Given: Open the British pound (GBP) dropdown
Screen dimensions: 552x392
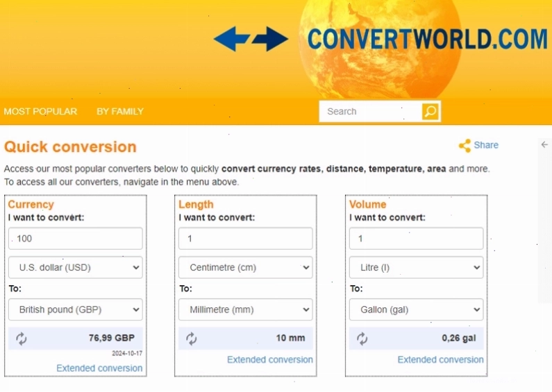Looking at the screenshot, I should tap(76, 309).
